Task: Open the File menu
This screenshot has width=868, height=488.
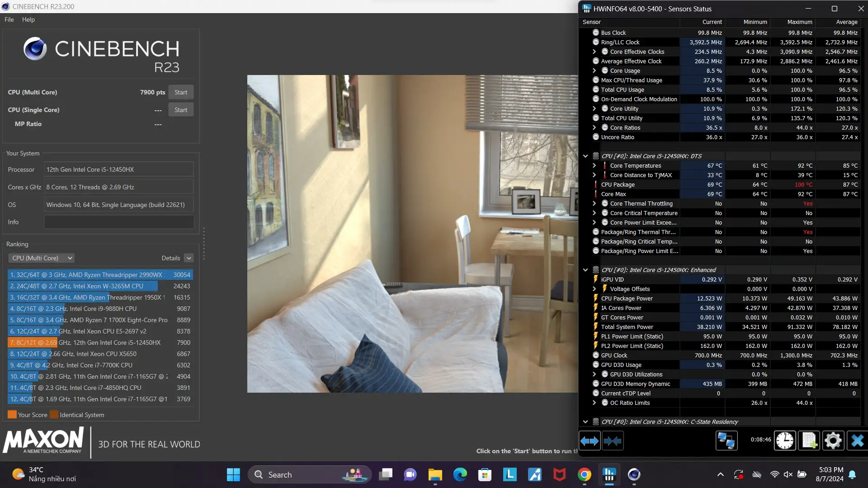Action: pos(9,19)
